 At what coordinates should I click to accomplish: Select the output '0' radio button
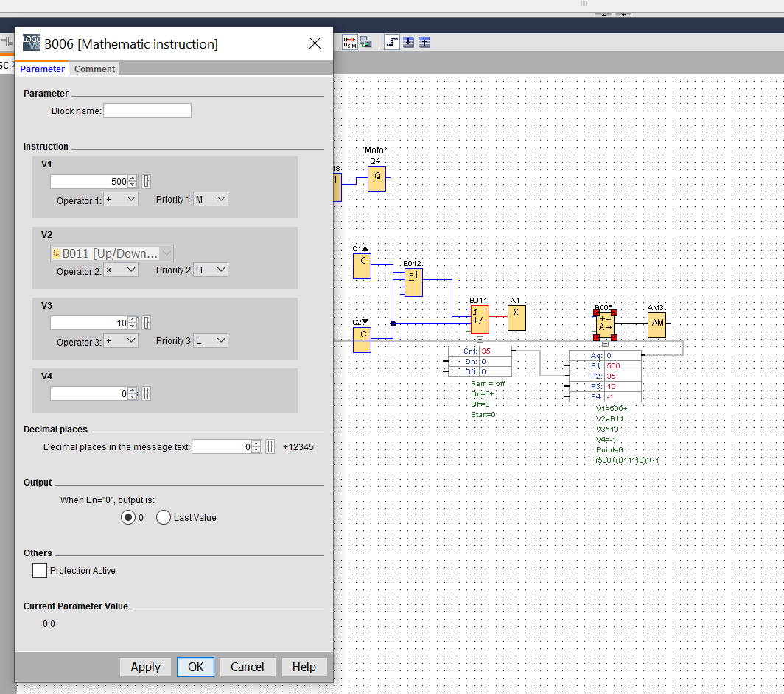pyautogui.click(x=128, y=517)
